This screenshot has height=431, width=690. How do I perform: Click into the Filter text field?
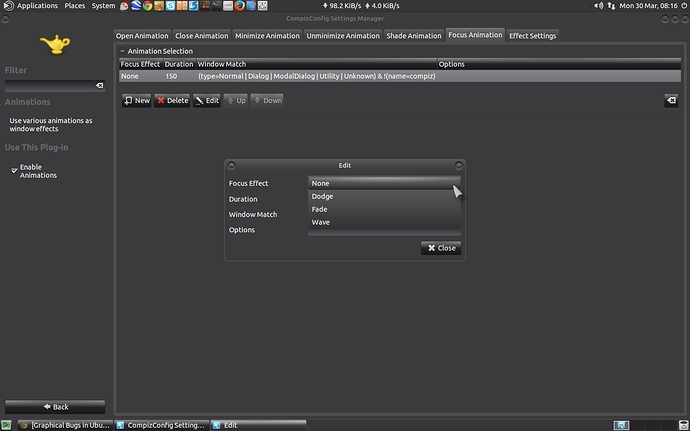point(49,85)
